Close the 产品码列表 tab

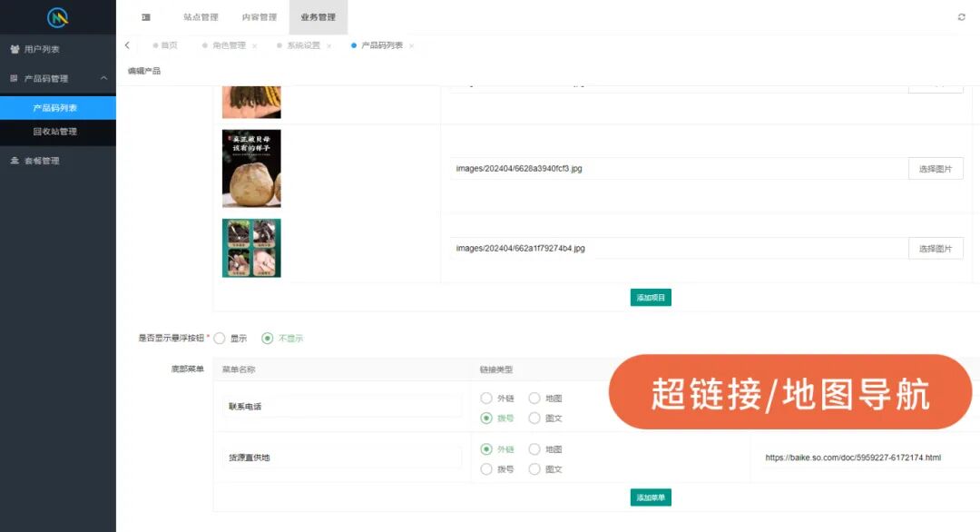[411, 45]
